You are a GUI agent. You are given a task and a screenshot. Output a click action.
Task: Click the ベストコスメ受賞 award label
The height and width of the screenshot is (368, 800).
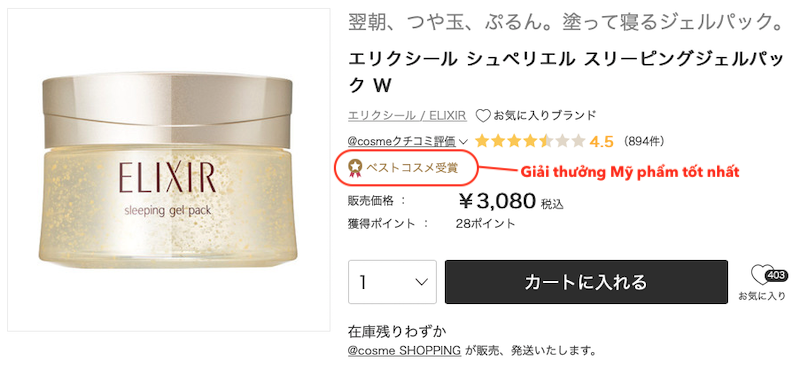tap(412, 168)
